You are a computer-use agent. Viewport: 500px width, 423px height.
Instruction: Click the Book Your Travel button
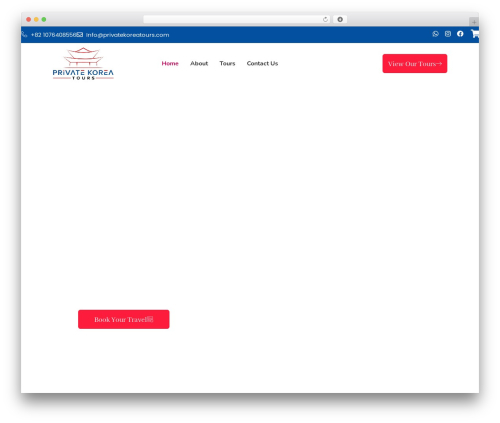pyautogui.click(x=124, y=319)
